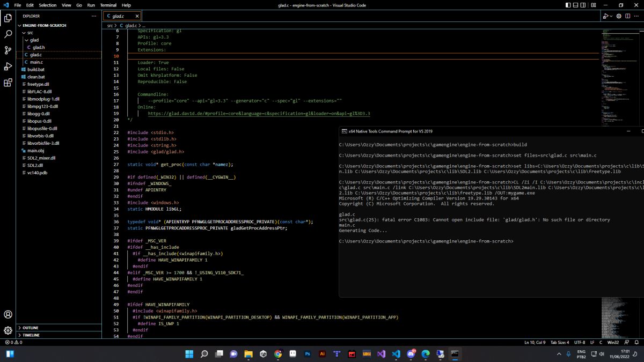Change indentation via Tab Size: 4
Image resolution: width=644 pixels, height=362 pixels.
[560, 342]
